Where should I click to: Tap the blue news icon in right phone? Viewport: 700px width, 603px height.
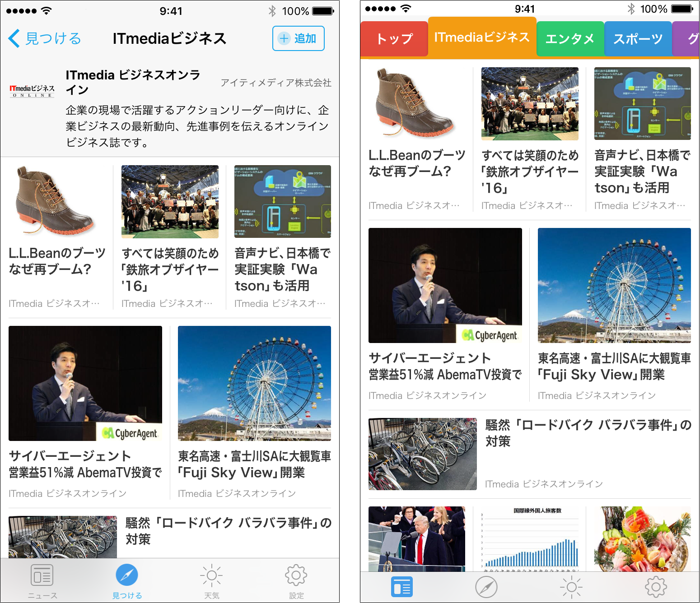click(402, 587)
